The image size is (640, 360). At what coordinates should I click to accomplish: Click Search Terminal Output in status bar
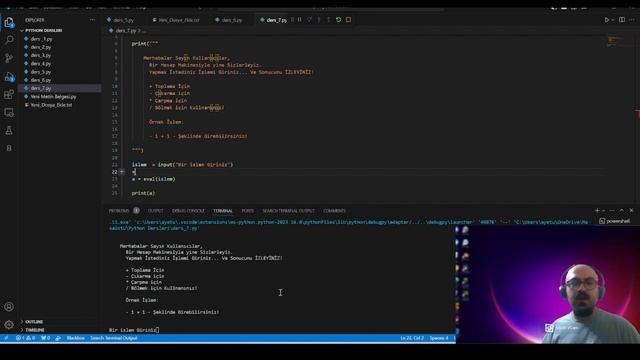pos(113,338)
